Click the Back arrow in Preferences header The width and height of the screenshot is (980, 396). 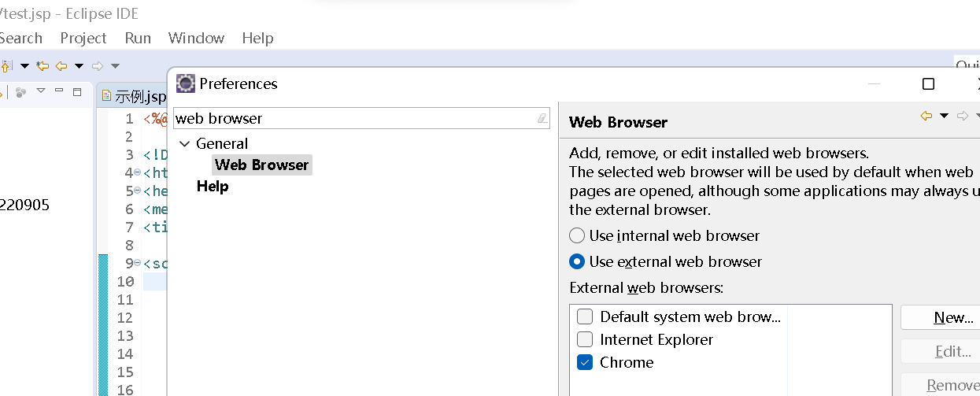(x=926, y=116)
